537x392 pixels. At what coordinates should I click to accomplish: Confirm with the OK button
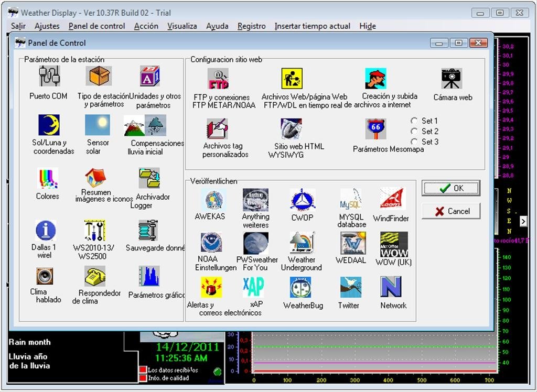click(451, 188)
